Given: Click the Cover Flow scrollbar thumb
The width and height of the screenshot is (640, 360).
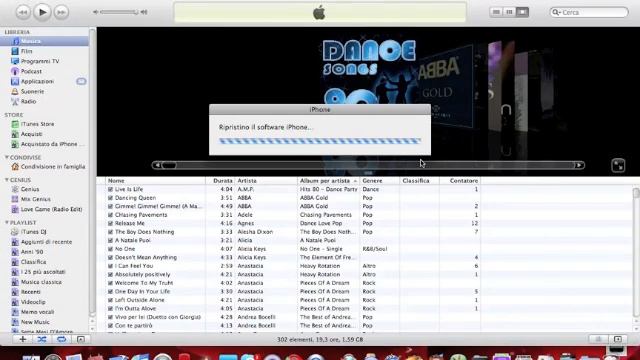Looking at the screenshot, I should [x=169, y=165].
